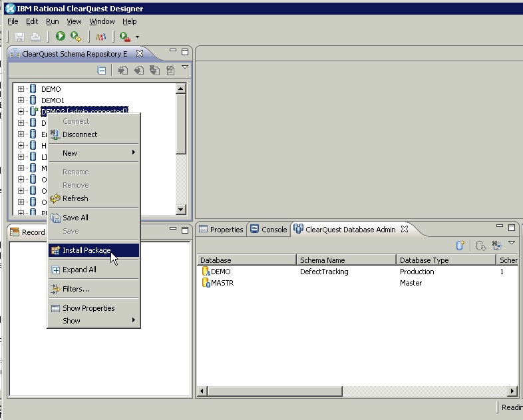This screenshot has height=420, width=523.
Task: Choose Show Properties from the context menu
Action: pyautogui.click(x=94, y=308)
